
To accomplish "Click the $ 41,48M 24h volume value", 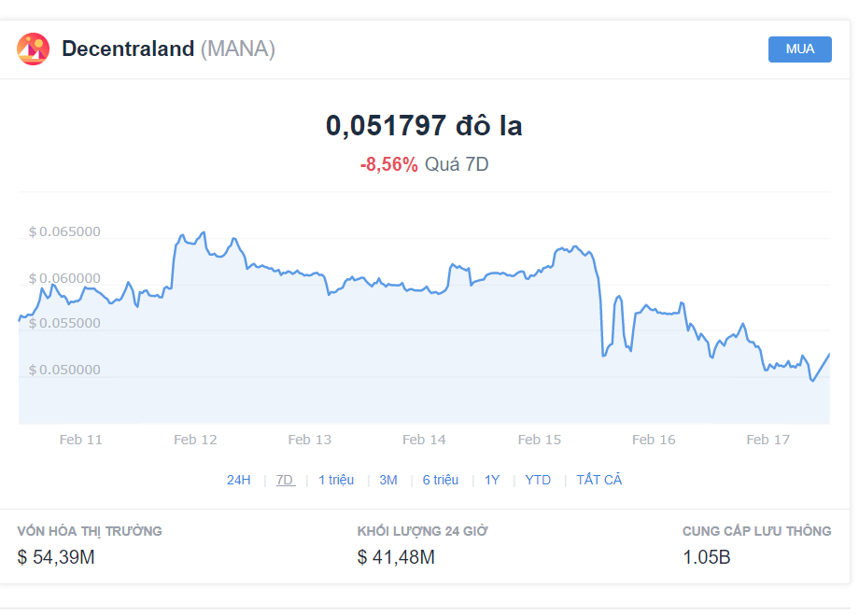I will click(396, 557).
